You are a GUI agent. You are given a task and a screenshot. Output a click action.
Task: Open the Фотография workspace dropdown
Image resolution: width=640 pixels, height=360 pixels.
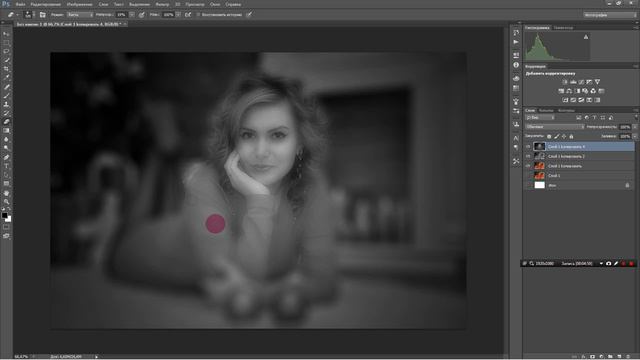[610, 15]
